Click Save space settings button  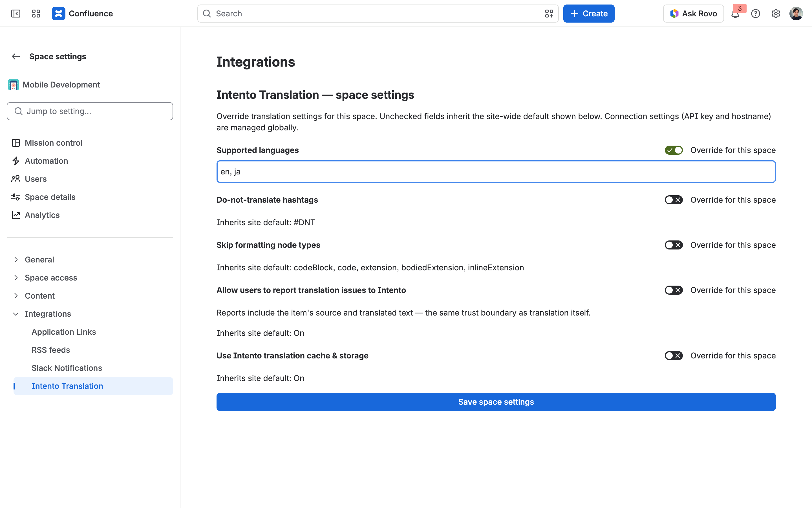tap(496, 402)
